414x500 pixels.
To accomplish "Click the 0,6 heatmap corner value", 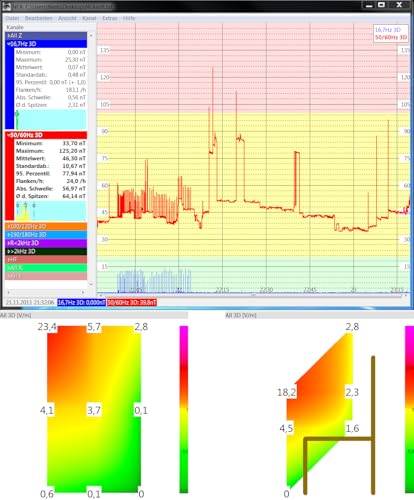I will 47,494.
